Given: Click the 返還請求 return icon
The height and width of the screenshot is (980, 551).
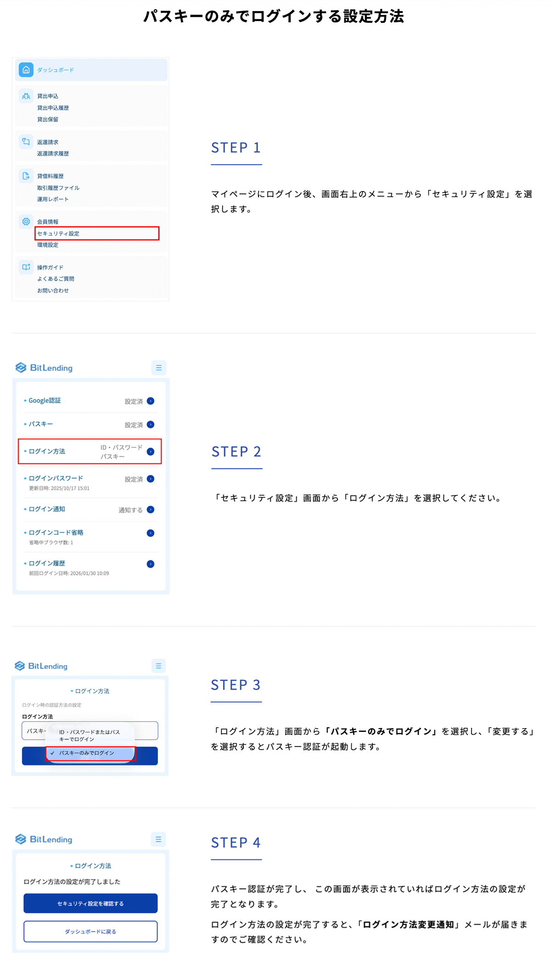Looking at the screenshot, I should [x=26, y=142].
